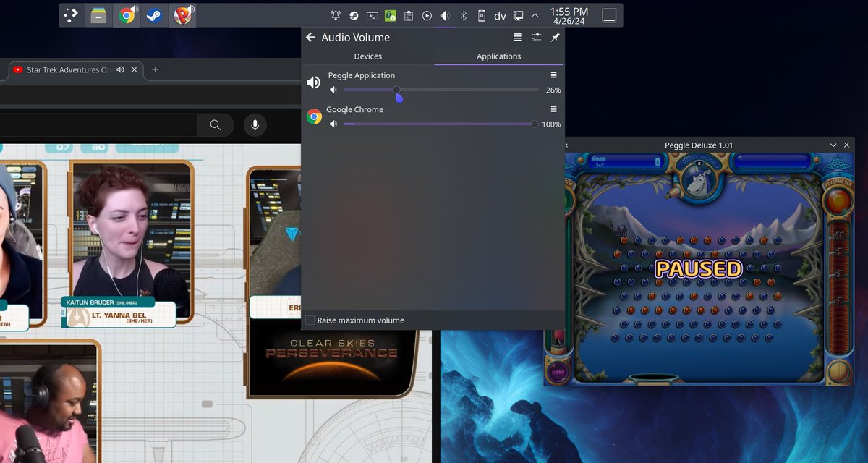
Task: Switch to Peggle in the taskbar
Action: [182, 15]
